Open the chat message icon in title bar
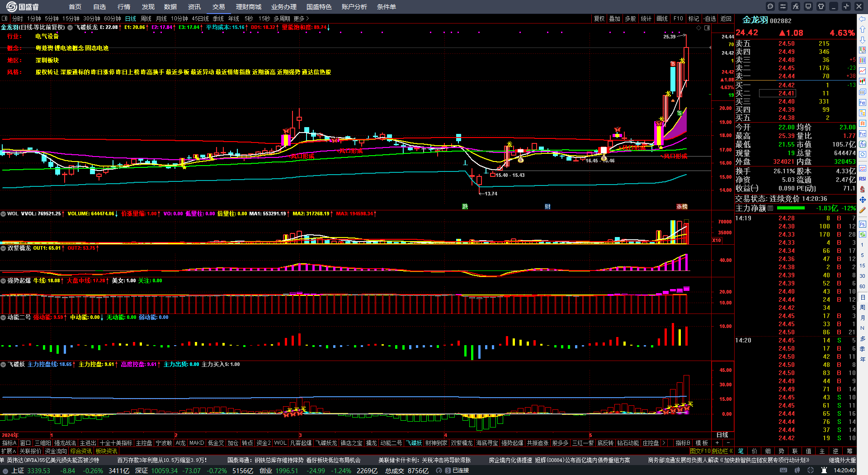This screenshot has width=868, height=475. (x=770, y=6)
